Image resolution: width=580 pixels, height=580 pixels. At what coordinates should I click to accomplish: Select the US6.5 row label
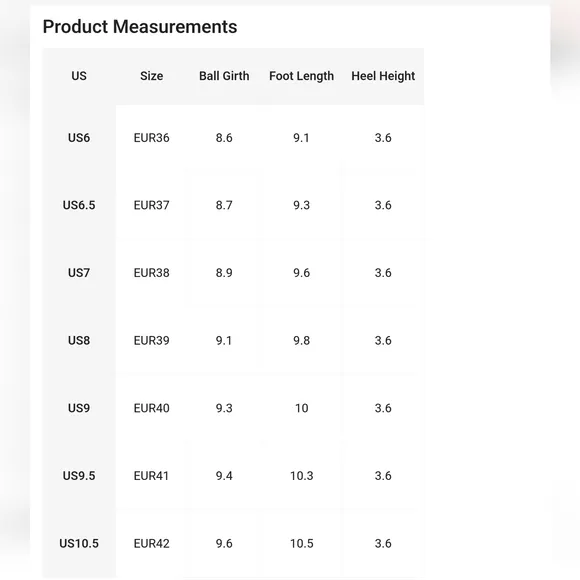[x=79, y=205]
